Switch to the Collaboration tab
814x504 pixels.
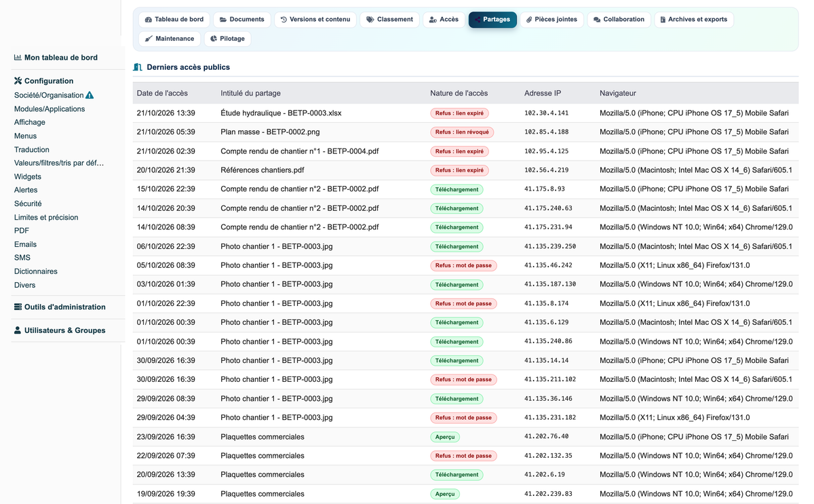click(619, 20)
